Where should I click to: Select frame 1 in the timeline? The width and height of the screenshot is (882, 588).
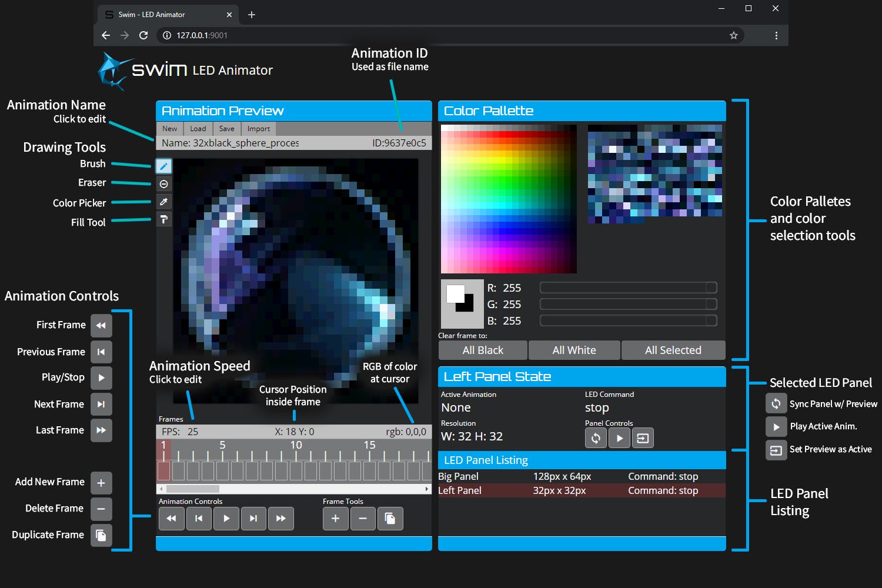[163, 470]
